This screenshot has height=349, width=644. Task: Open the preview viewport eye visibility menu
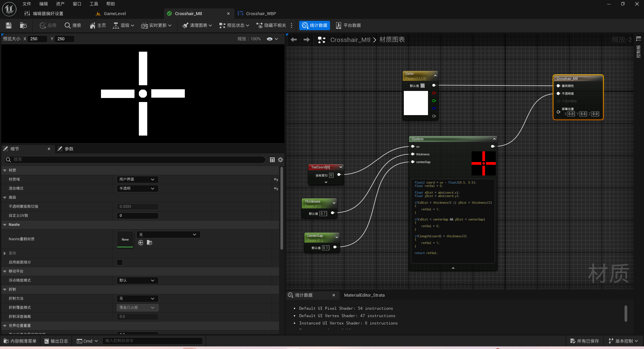272,39
